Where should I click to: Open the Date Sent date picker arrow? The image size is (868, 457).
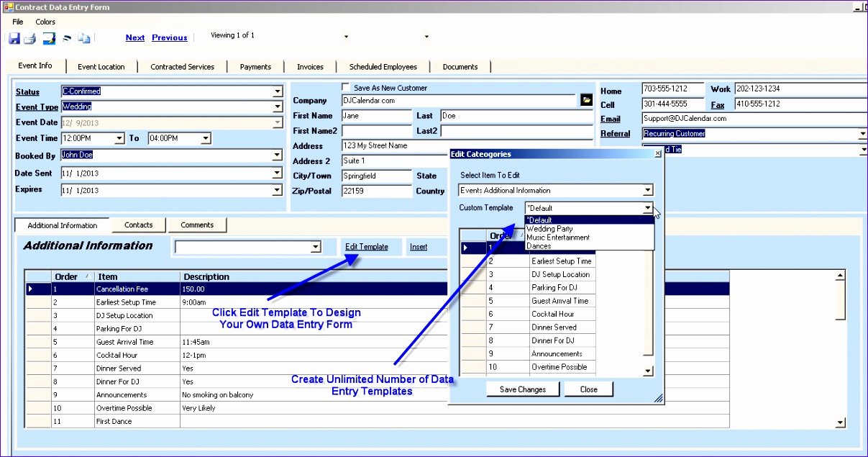(x=278, y=173)
